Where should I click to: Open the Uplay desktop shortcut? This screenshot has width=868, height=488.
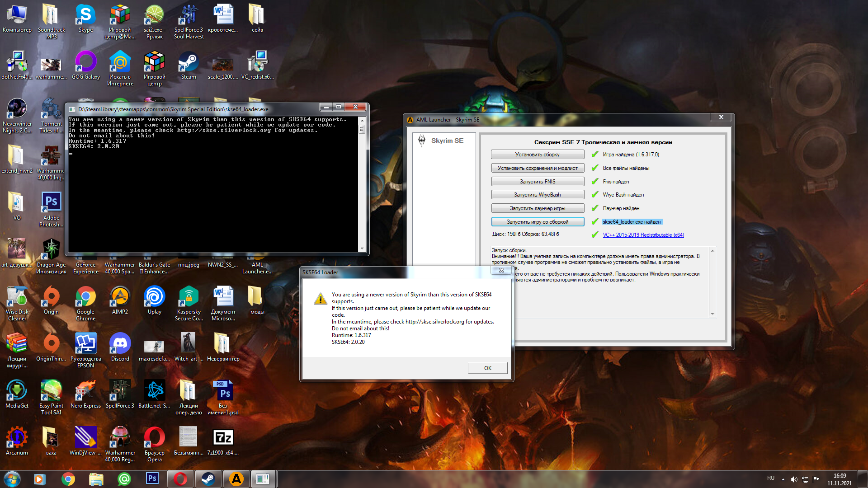click(x=154, y=298)
